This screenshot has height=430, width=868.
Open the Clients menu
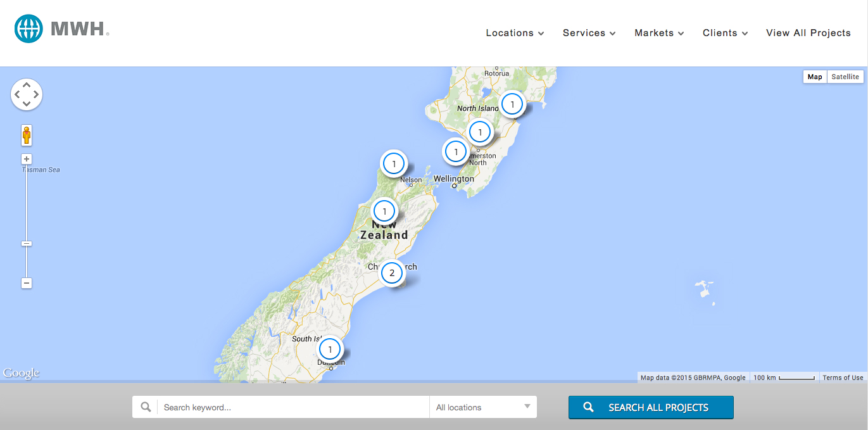tap(725, 33)
